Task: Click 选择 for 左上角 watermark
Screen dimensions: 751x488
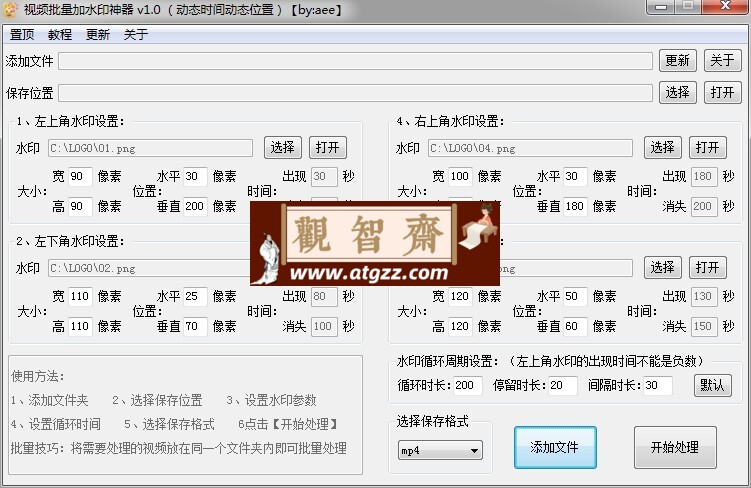Action: [x=283, y=147]
